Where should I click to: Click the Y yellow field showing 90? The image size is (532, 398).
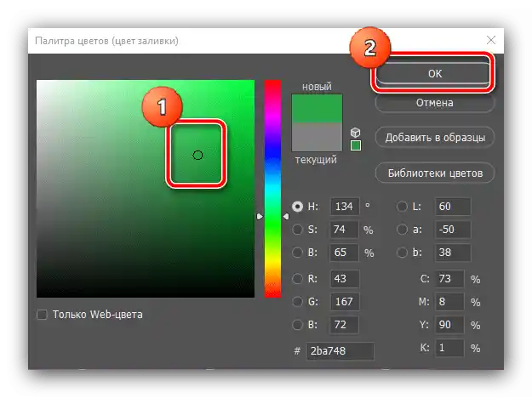(x=449, y=325)
